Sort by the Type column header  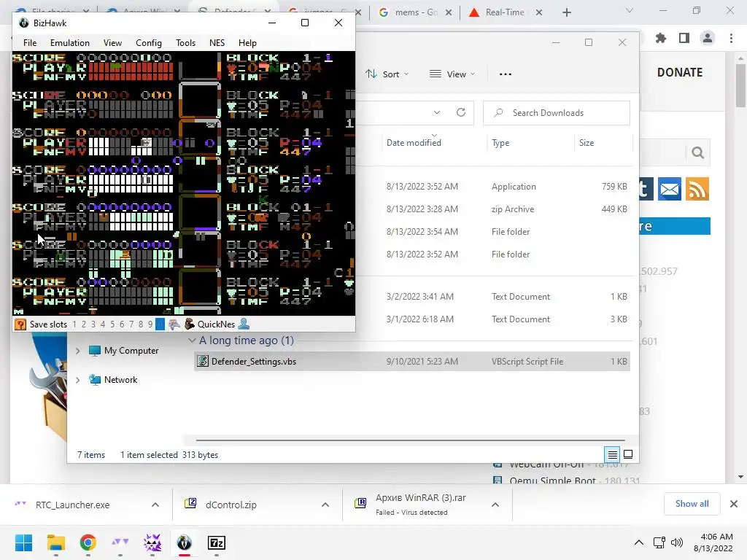point(500,143)
